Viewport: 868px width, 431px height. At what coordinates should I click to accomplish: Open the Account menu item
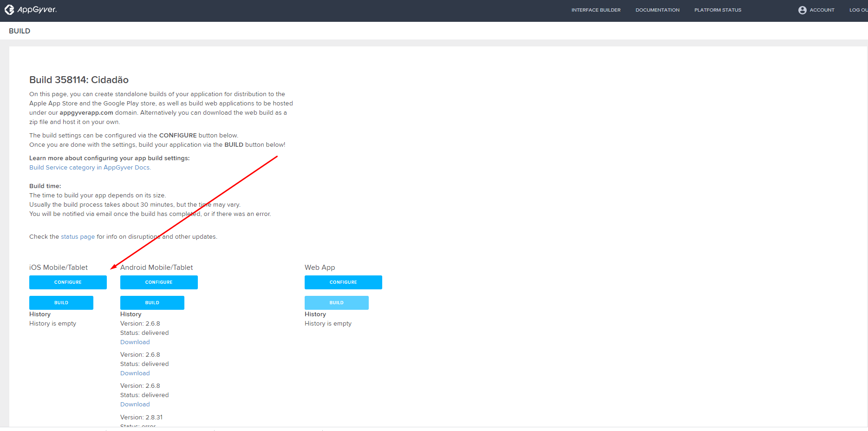click(x=822, y=10)
